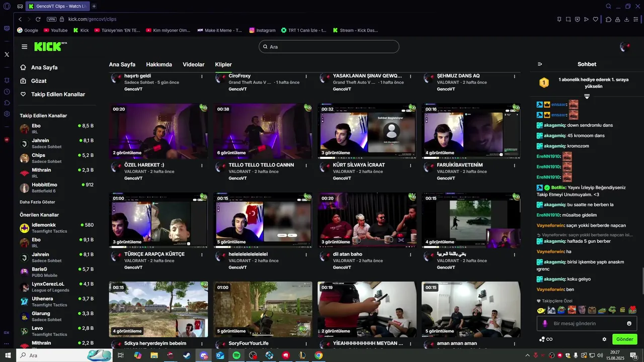Switch to Ana Sayfa channel tab
This screenshot has height=362, width=644.
click(122, 64)
